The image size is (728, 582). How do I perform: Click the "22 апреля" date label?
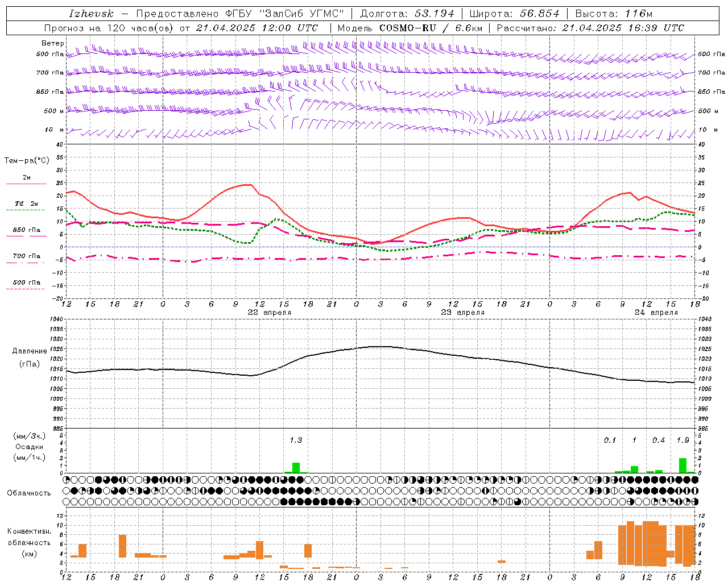[270, 312]
